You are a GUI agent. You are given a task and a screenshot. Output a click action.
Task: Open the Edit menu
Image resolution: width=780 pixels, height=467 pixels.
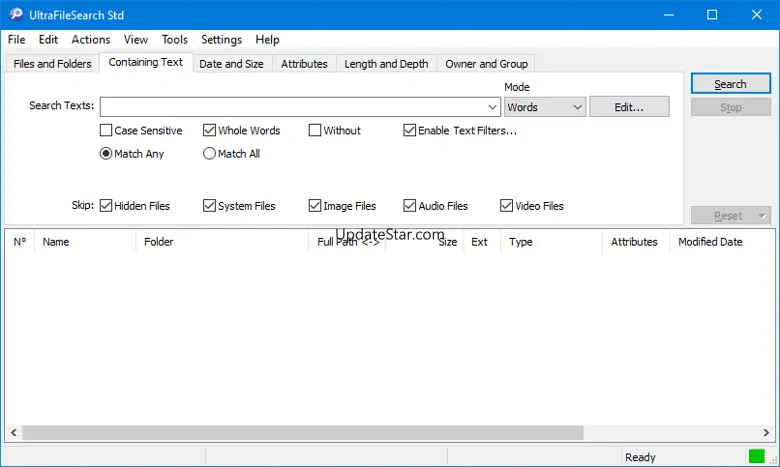[48, 39]
